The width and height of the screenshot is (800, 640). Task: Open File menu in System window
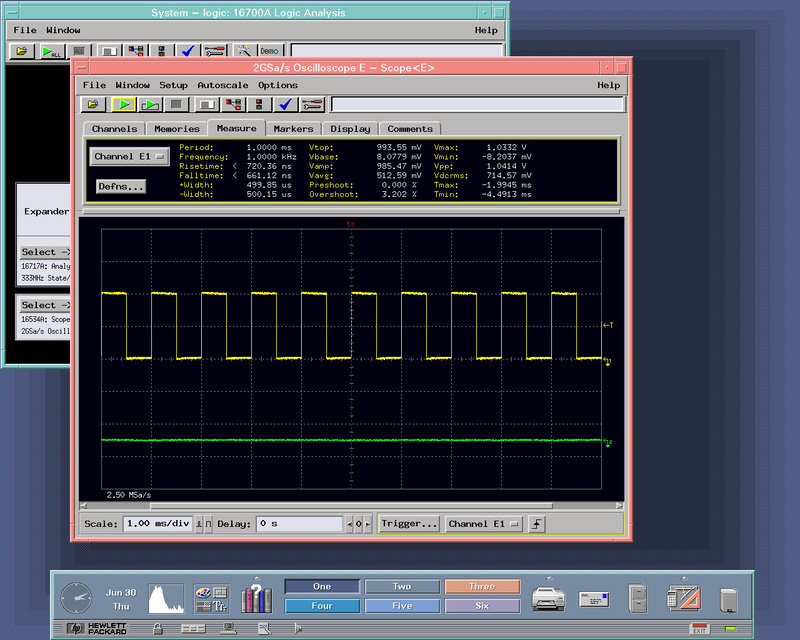[24, 30]
